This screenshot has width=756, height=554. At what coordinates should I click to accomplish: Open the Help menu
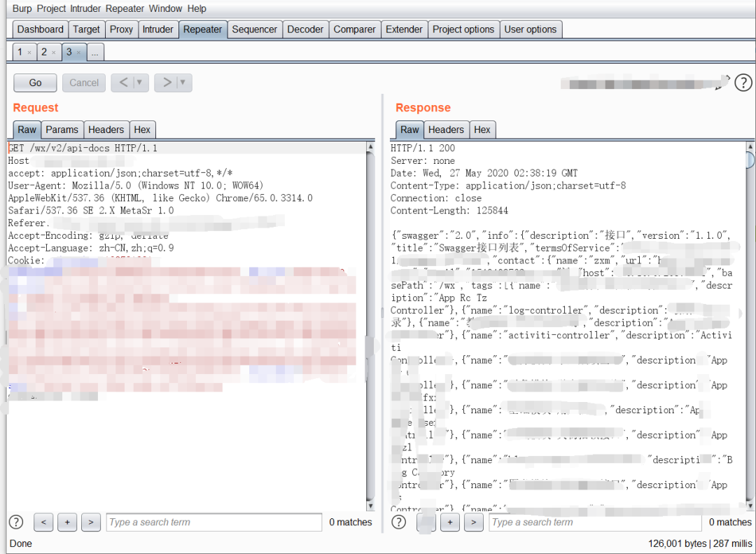coord(197,8)
